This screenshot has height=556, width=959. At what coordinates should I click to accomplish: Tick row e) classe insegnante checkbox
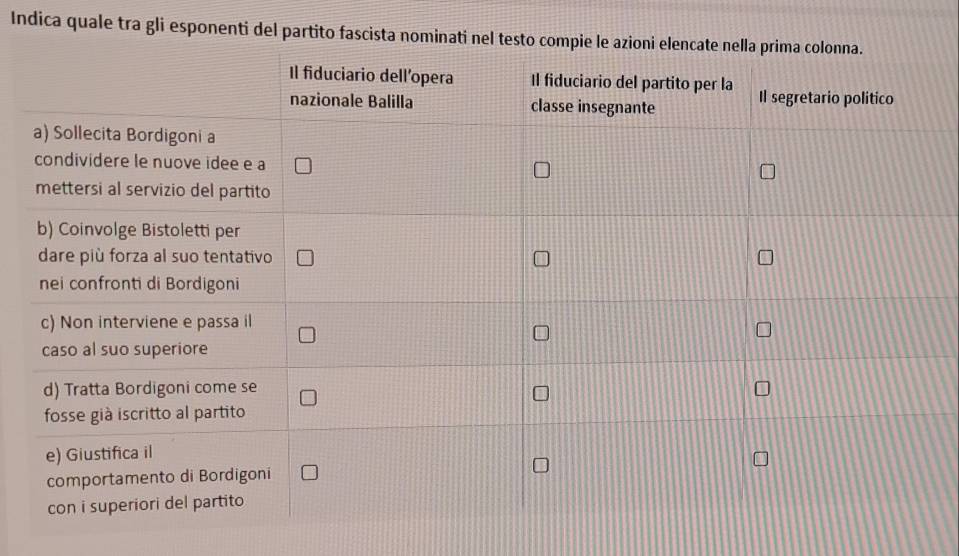click(x=541, y=465)
